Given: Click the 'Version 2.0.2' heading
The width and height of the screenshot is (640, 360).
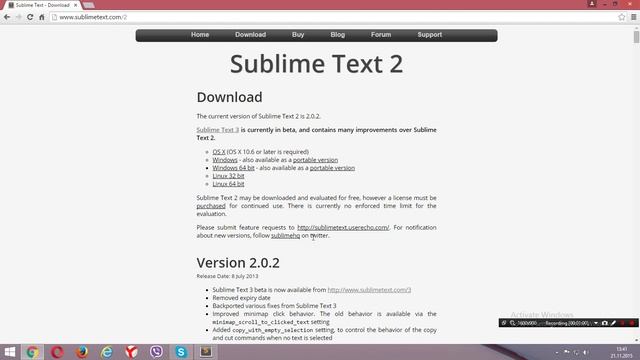Looking at the screenshot, I should [238, 263].
